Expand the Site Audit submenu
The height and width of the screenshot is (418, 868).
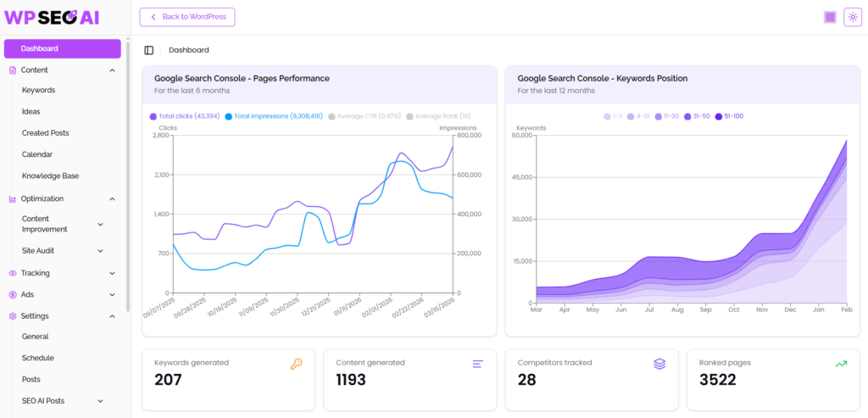101,251
